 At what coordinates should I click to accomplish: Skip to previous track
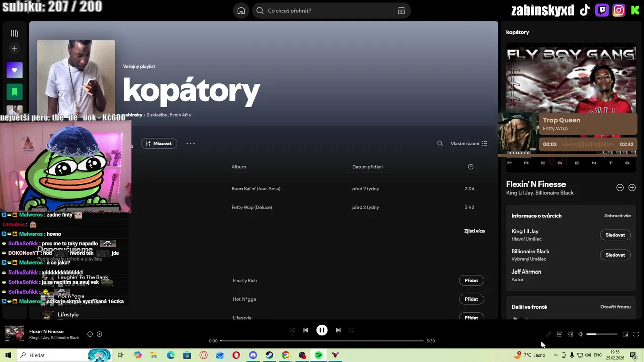(x=305, y=330)
